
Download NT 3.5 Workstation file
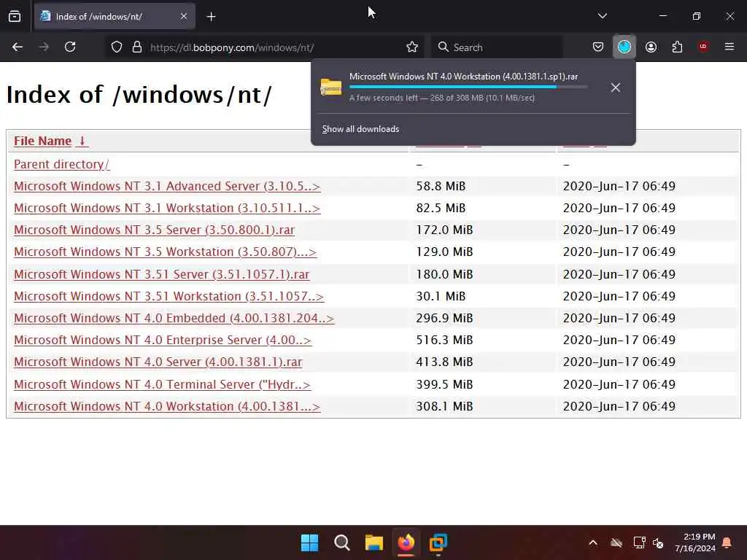tap(165, 252)
